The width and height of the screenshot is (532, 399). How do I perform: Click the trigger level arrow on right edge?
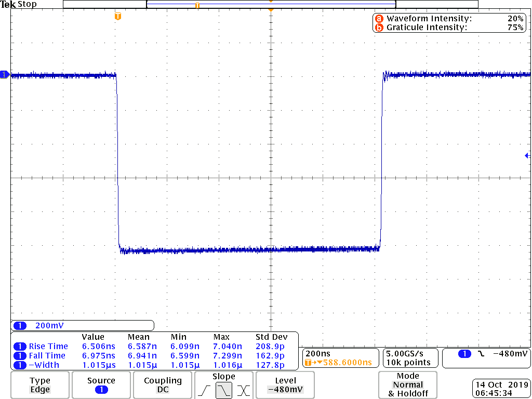(x=527, y=155)
